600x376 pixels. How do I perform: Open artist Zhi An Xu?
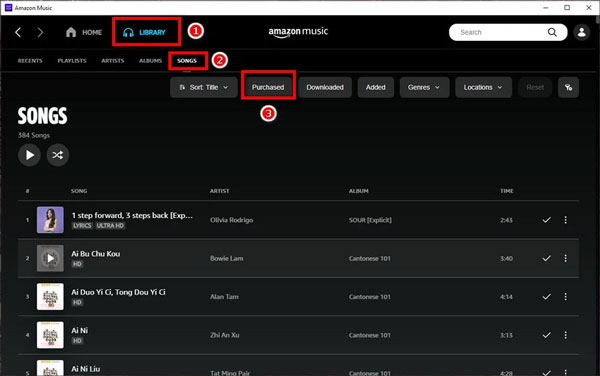(x=225, y=335)
